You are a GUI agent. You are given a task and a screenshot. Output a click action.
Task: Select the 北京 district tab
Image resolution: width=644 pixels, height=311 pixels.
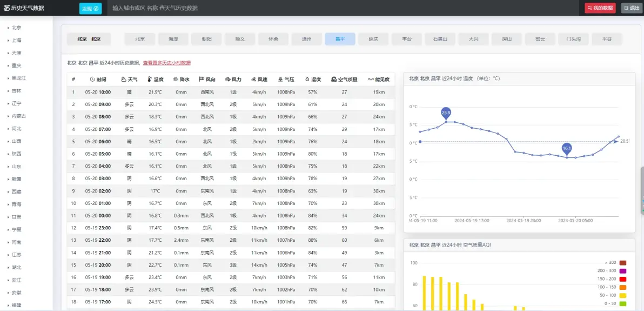pos(140,39)
